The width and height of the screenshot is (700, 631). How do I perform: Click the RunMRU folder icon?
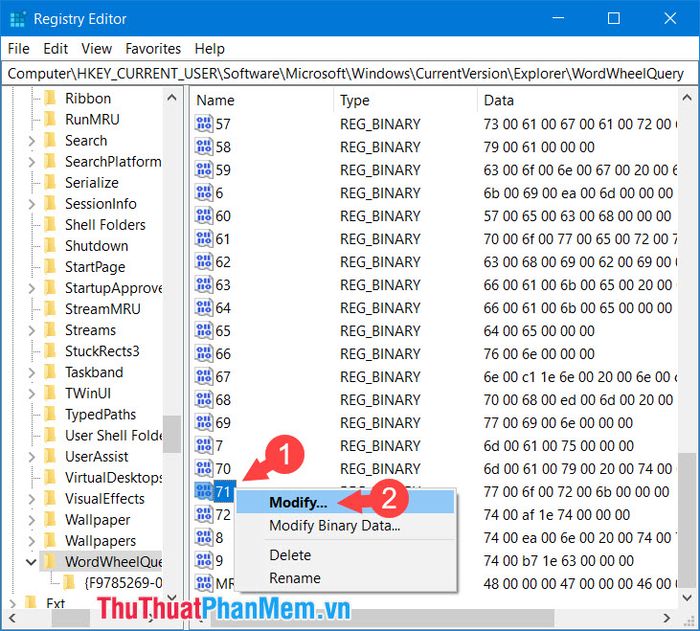click(50, 119)
